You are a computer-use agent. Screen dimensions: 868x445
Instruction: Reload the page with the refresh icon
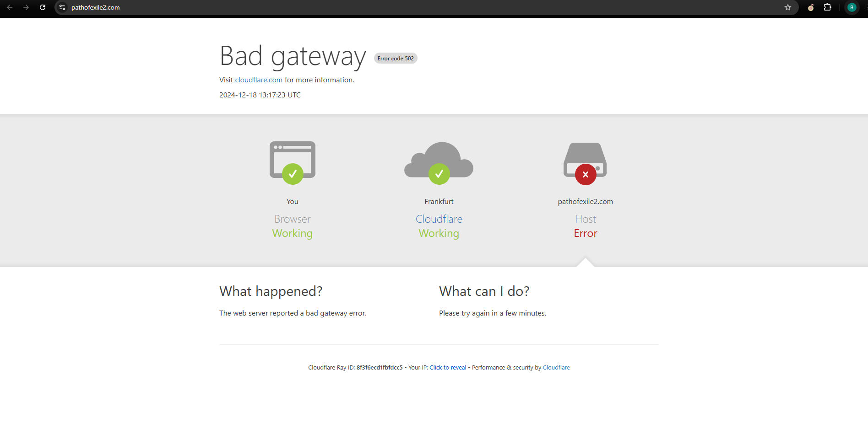click(x=43, y=7)
